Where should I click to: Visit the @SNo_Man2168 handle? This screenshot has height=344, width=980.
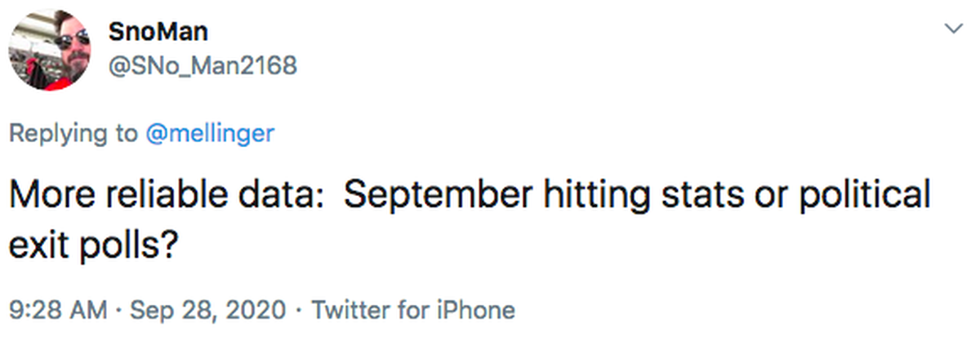[203, 65]
